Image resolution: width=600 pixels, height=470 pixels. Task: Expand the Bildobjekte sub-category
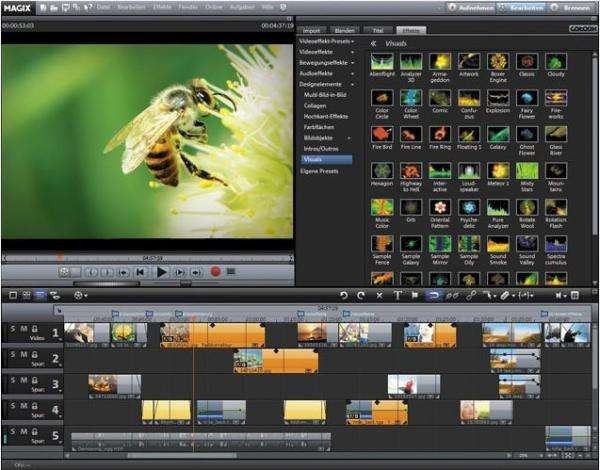click(328, 137)
